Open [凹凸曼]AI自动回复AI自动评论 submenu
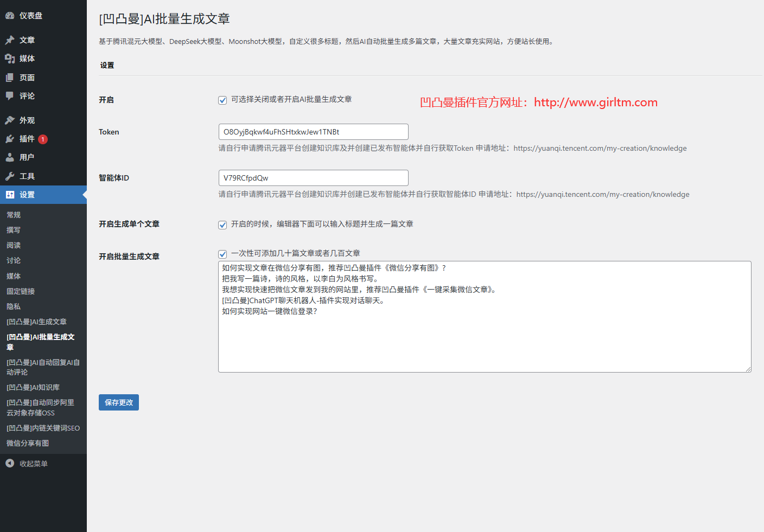 pyautogui.click(x=43, y=367)
